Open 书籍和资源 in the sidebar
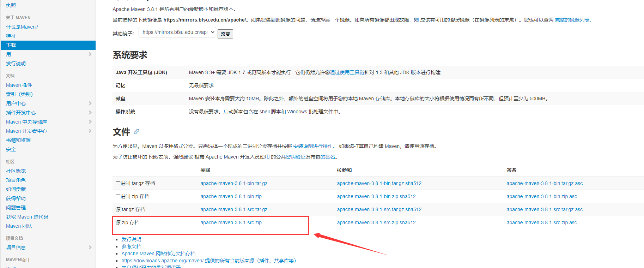644x268 pixels. (x=18, y=140)
